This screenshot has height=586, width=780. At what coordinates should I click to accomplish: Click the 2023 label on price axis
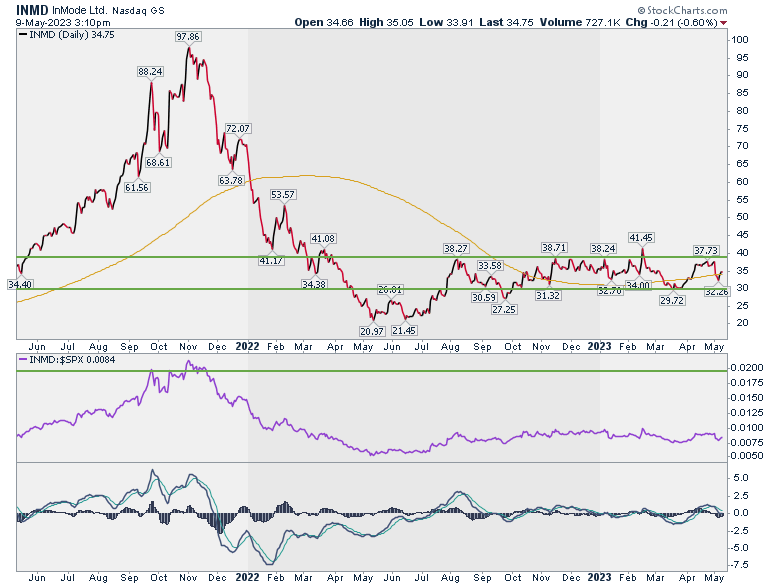[x=599, y=346]
